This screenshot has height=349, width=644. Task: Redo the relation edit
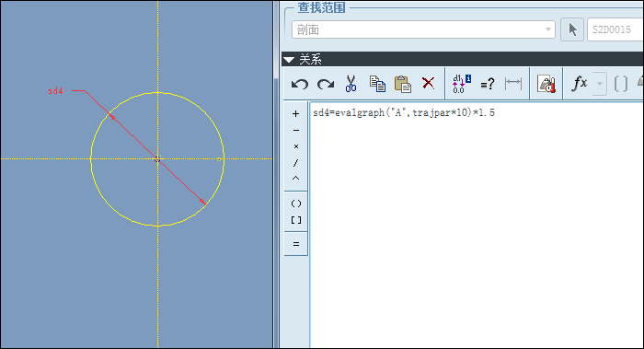[326, 85]
